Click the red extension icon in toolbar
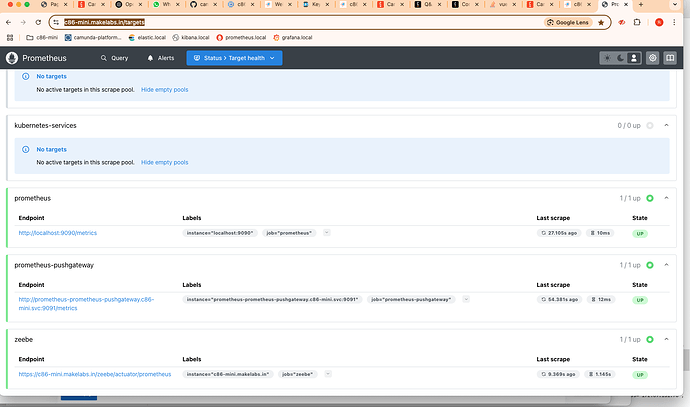690x407 pixels. (622, 22)
